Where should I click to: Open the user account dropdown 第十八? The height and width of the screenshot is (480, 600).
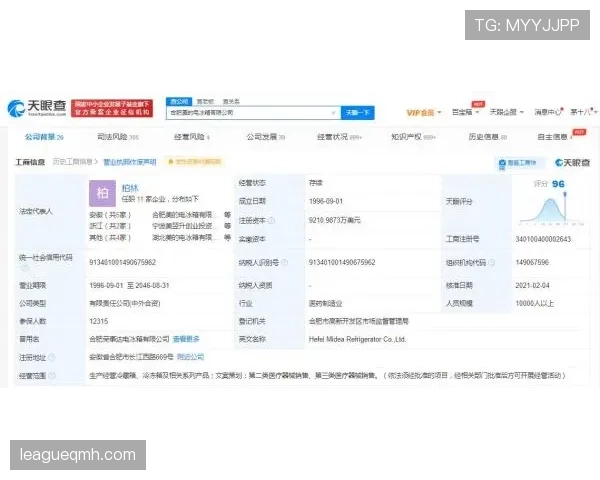584,112
